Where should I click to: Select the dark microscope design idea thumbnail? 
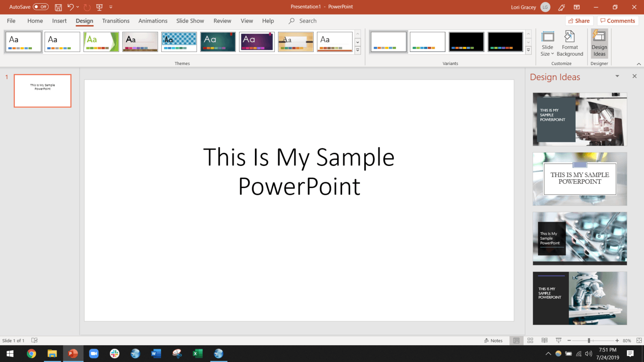coord(579,298)
